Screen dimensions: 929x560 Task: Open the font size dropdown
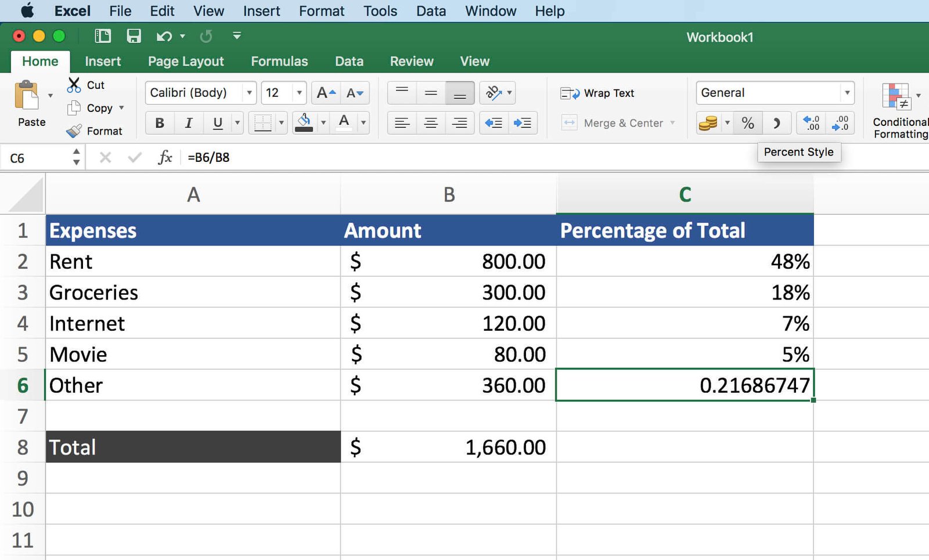(x=298, y=93)
